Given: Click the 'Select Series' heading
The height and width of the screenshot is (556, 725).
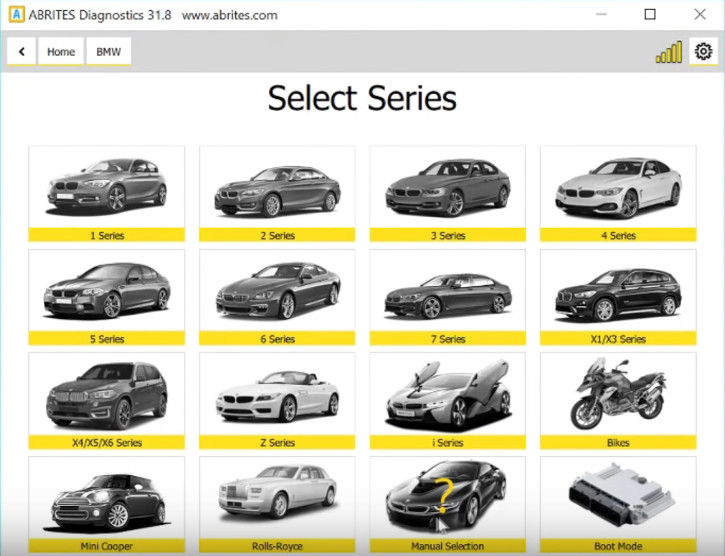Looking at the screenshot, I should click(x=362, y=98).
